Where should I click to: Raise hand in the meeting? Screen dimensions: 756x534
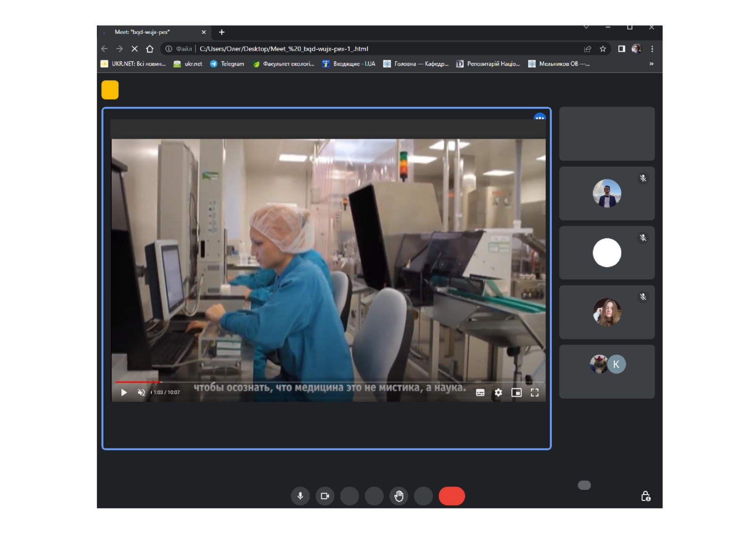pyautogui.click(x=399, y=496)
